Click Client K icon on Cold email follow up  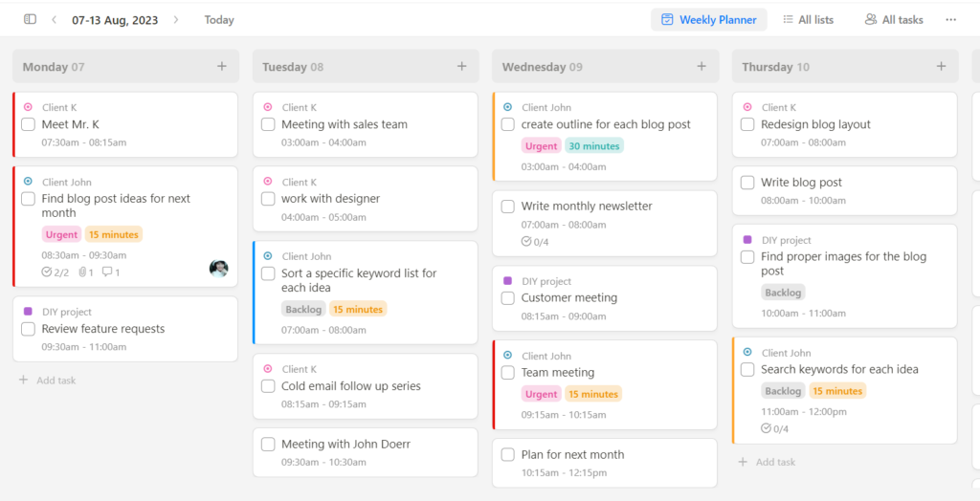coord(268,368)
